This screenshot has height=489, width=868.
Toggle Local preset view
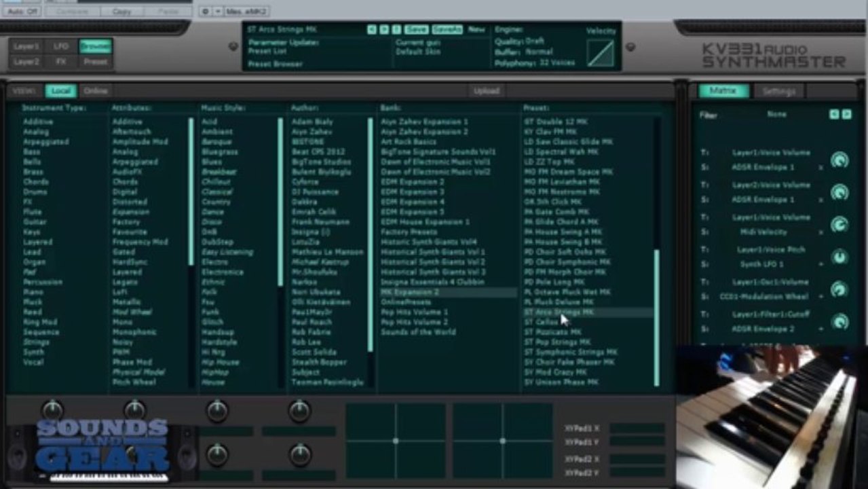point(60,91)
